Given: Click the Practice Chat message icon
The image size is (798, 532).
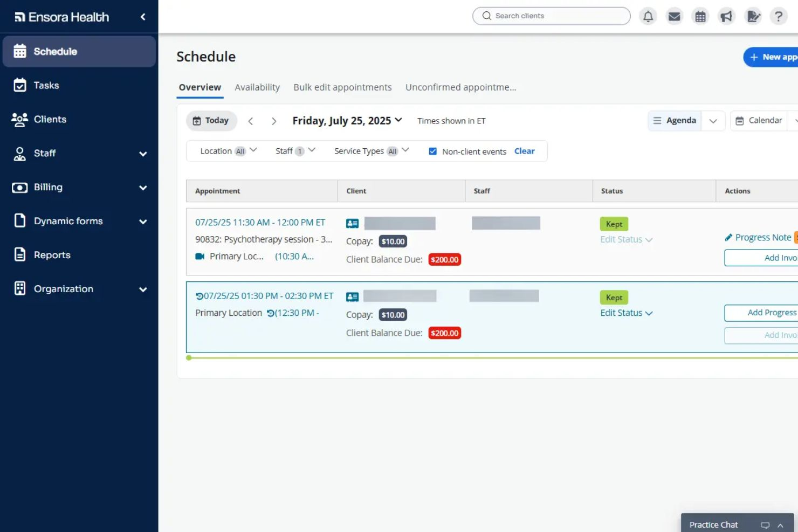Looking at the screenshot, I should [765, 525].
